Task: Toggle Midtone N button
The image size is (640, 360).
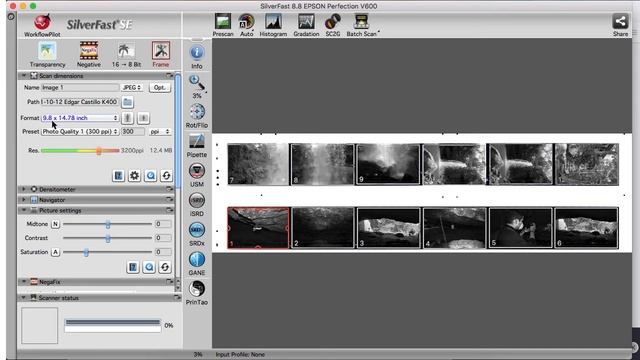Action: [x=56, y=224]
